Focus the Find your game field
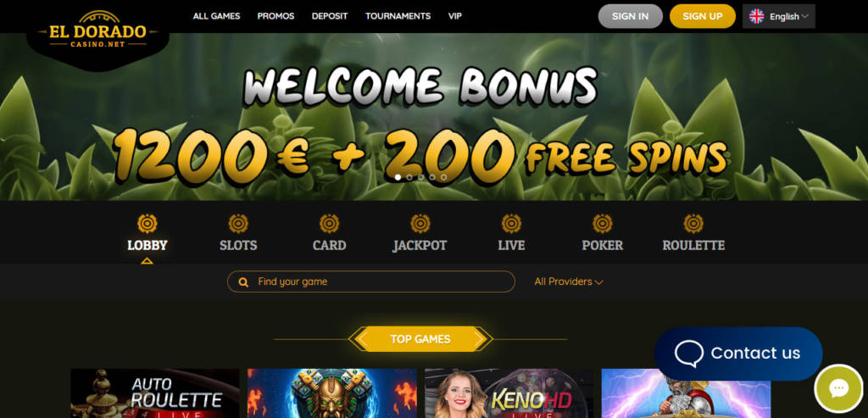Screen dimensions: 868x418 coord(371,281)
